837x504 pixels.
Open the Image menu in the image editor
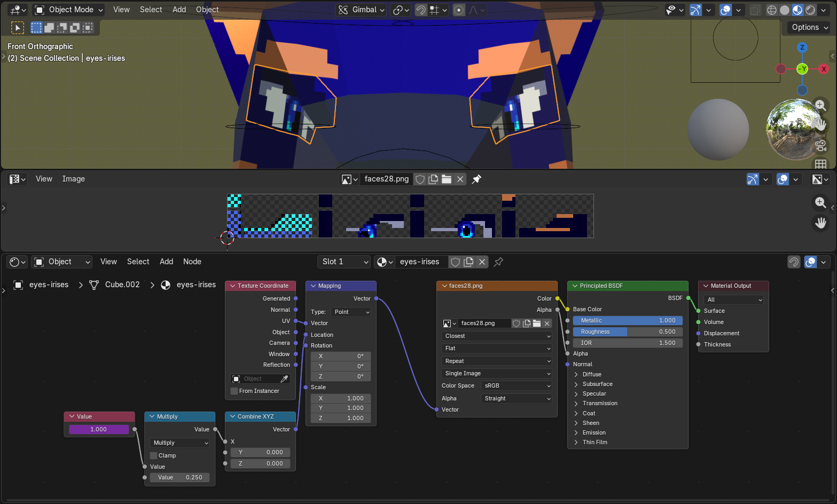(73, 179)
